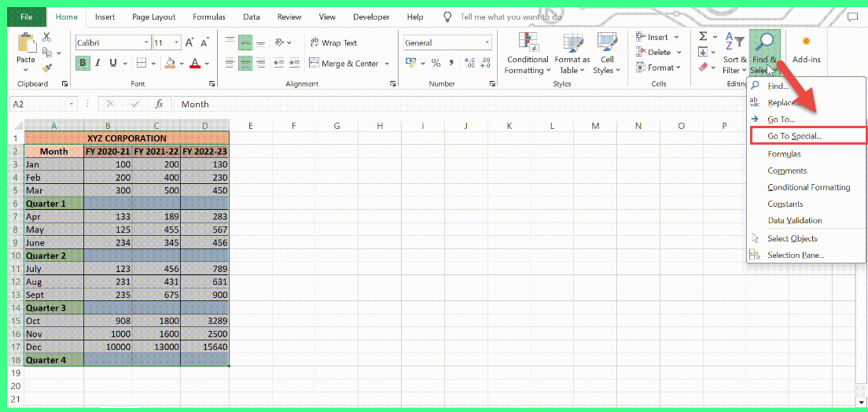Switch to the Data tab
868x412 pixels.
click(252, 17)
